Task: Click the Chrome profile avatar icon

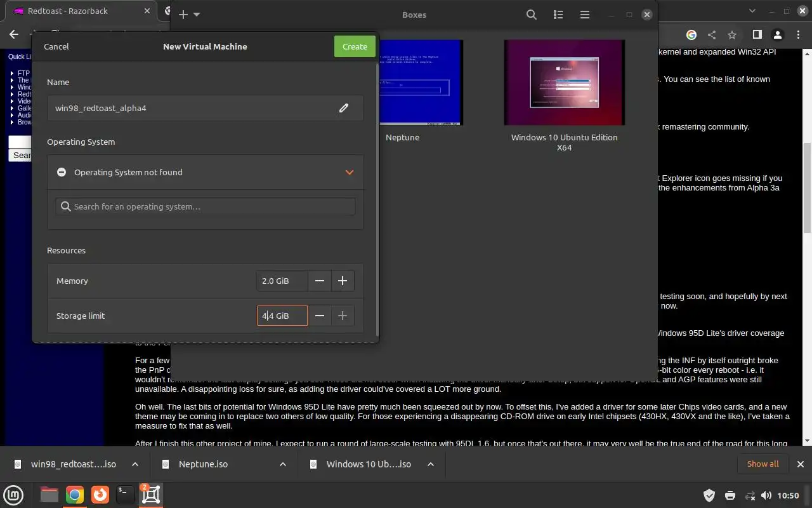Action: [x=778, y=35]
